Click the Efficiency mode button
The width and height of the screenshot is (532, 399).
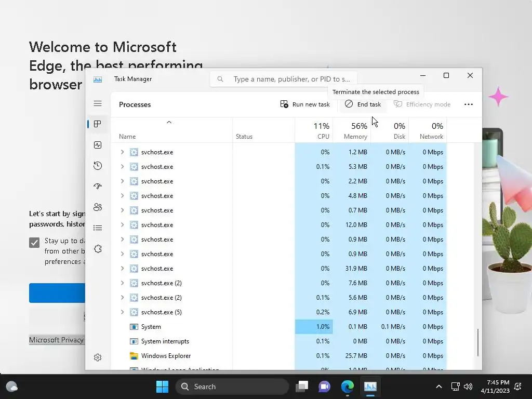tap(422, 104)
